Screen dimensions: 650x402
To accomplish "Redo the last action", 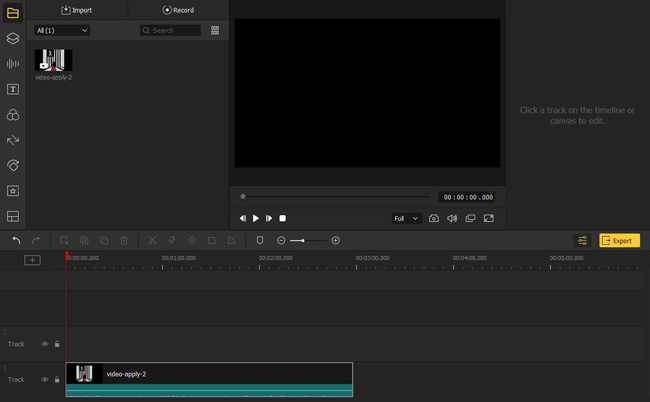I will pos(36,240).
